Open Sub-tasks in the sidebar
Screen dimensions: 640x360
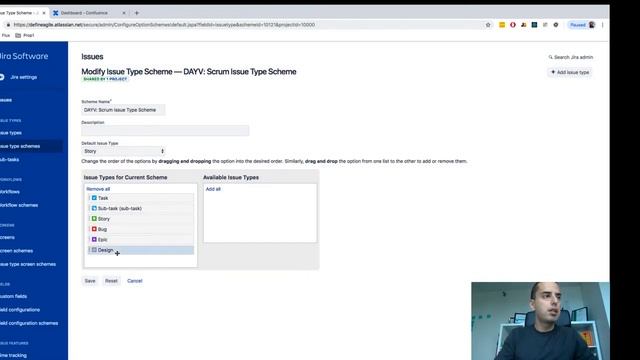(x=9, y=160)
